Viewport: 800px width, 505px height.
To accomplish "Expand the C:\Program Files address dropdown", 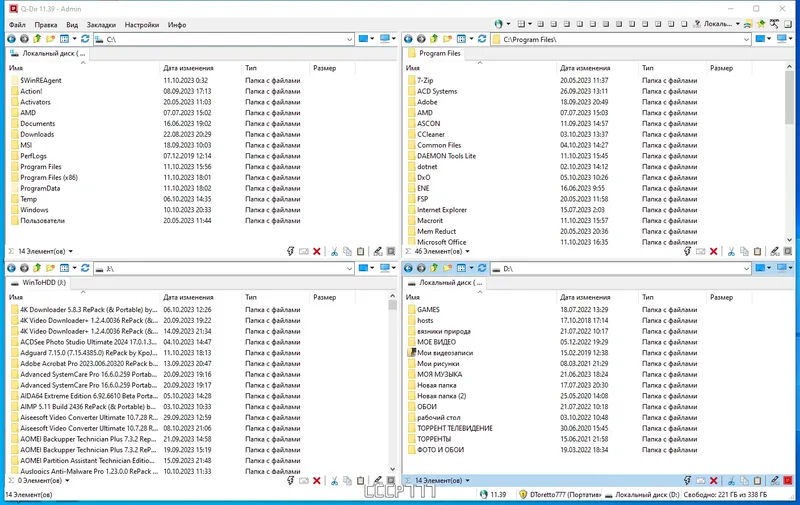I will click(x=746, y=39).
